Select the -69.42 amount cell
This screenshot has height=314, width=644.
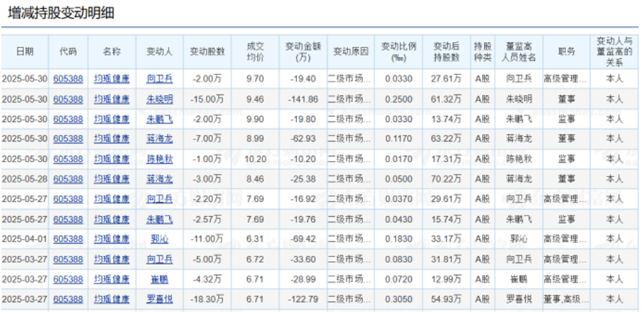(x=304, y=239)
